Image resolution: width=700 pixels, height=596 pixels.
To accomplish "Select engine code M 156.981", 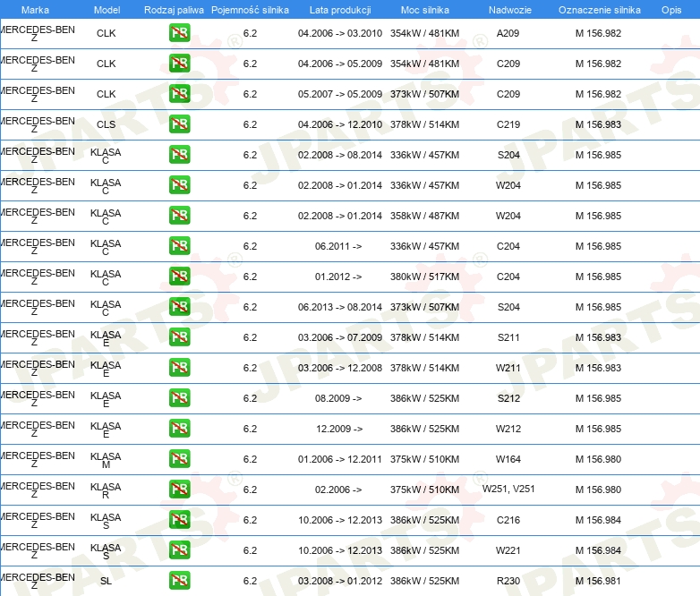I will click(x=598, y=581).
